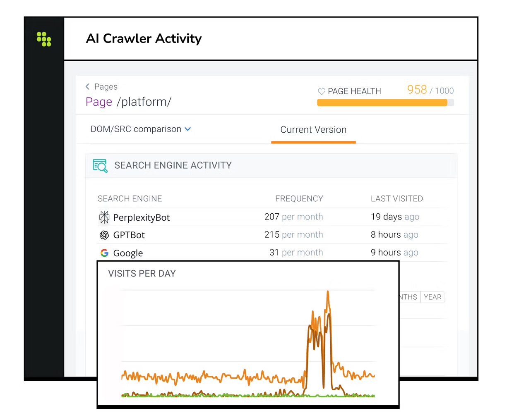Click '207 per month' frequency value
This screenshot has height=420, width=514.
tap(294, 217)
